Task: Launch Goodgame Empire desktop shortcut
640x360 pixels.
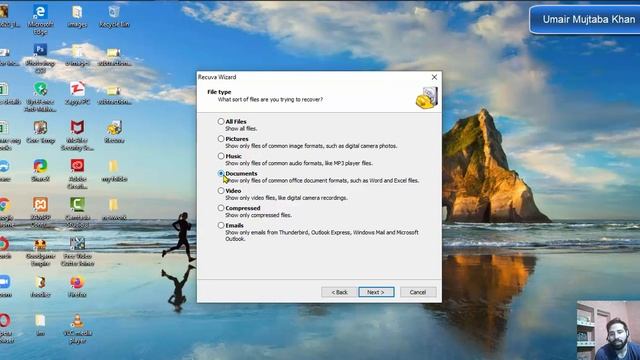Action: pos(40,251)
